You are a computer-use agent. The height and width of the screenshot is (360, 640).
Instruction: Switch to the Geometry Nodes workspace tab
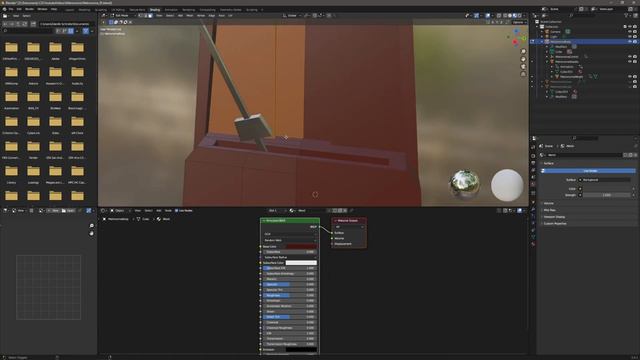(231, 9)
